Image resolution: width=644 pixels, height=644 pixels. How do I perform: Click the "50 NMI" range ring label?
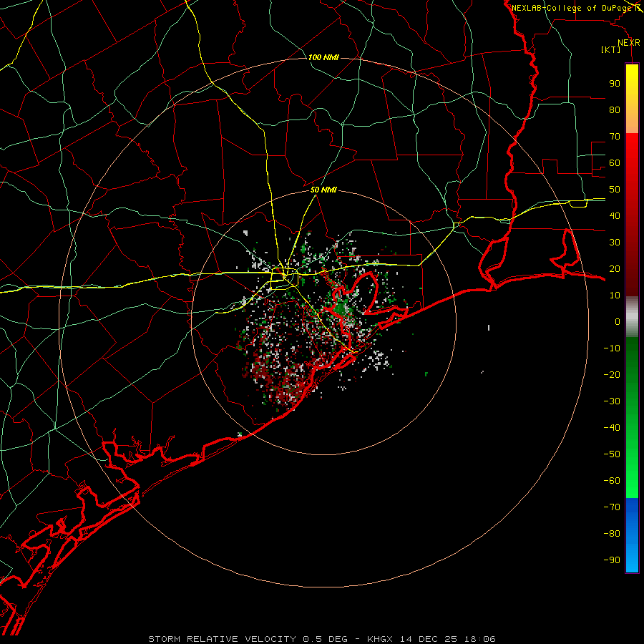(x=323, y=190)
